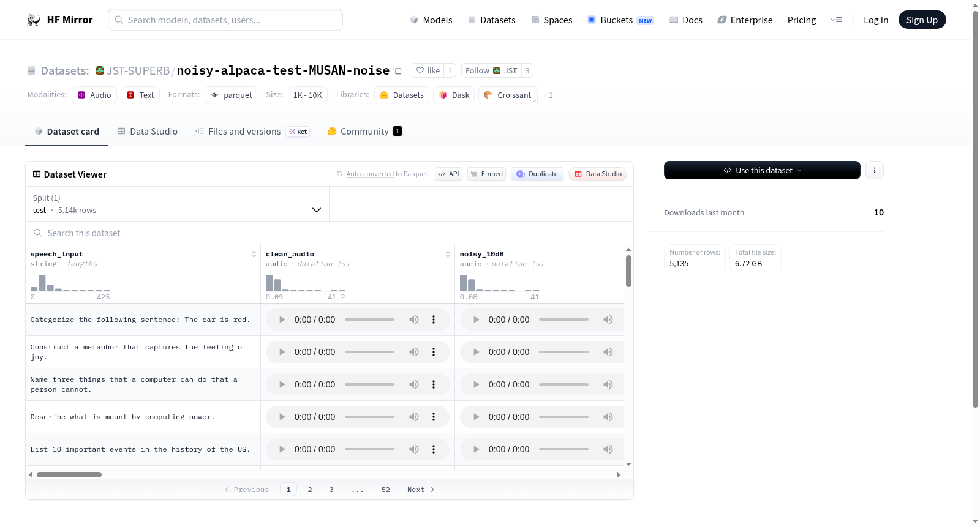Open the Use this dataset dropdown
This screenshot has height=527, width=980.
coord(762,170)
